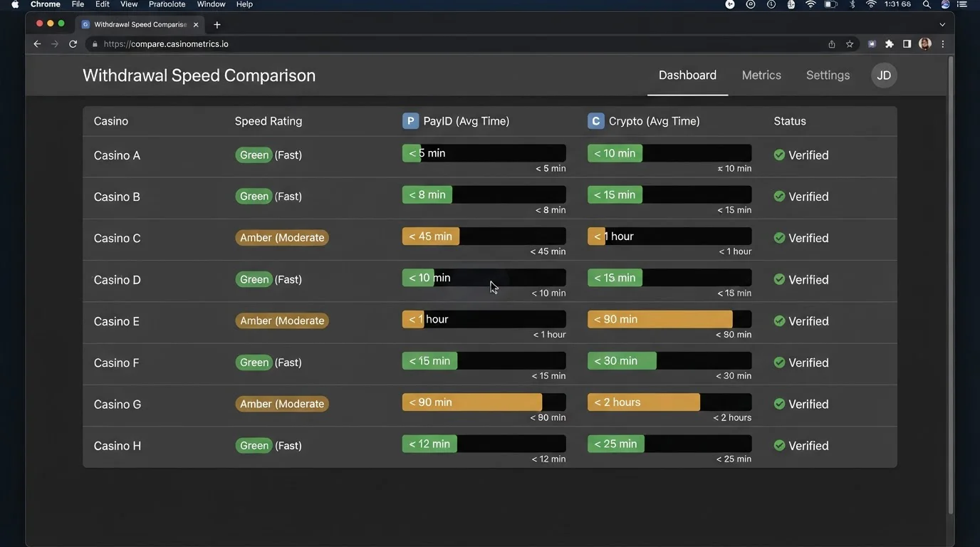Click the Casino F row name
This screenshot has height=547, width=980.
tap(116, 363)
